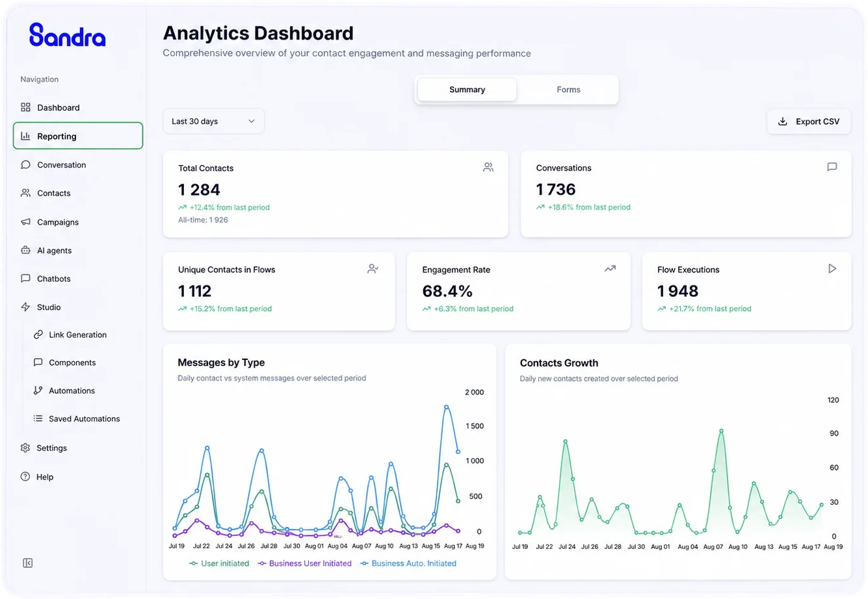This screenshot has height=599, width=868.
Task: Switch to the Forms tab
Action: [568, 90]
